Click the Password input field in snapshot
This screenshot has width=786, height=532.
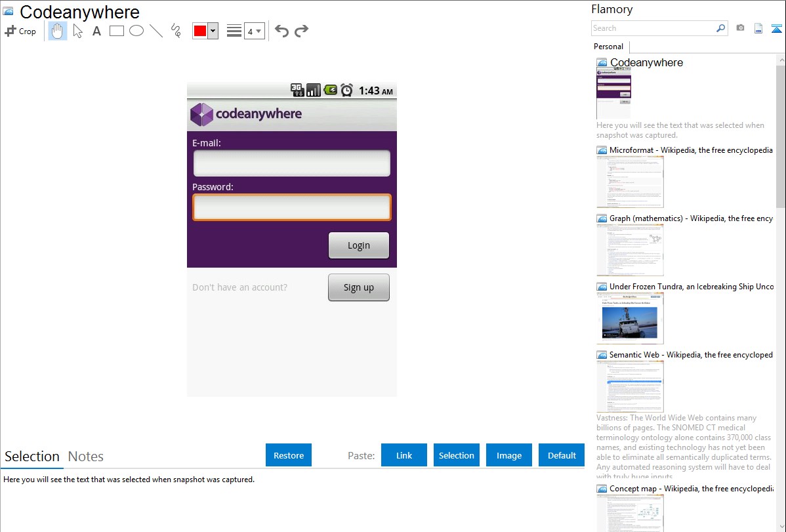pyautogui.click(x=292, y=207)
